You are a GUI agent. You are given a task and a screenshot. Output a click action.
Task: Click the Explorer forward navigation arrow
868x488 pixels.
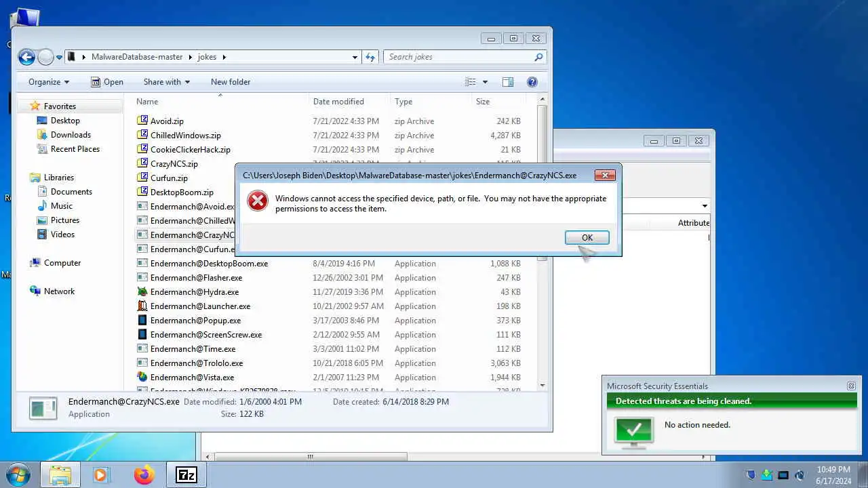[45, 57]
